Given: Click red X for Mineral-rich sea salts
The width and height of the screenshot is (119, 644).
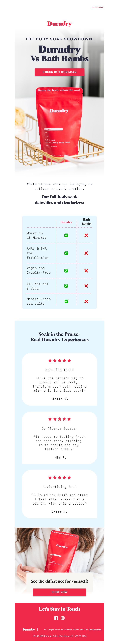Looking at the screenshot, I should pyautogui.click(x=86, y=301).
